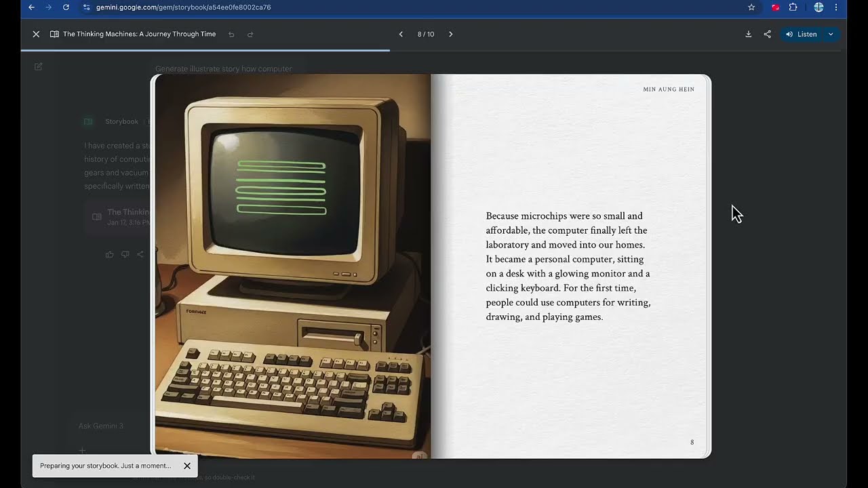This screenshot has height=488, width=868.
Task: Reload the Gemini page
Action: [66, 7]
